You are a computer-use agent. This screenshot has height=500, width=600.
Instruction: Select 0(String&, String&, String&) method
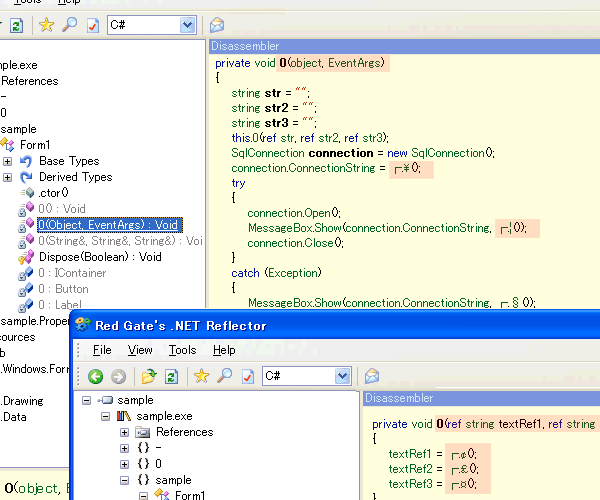coord(120,241)
